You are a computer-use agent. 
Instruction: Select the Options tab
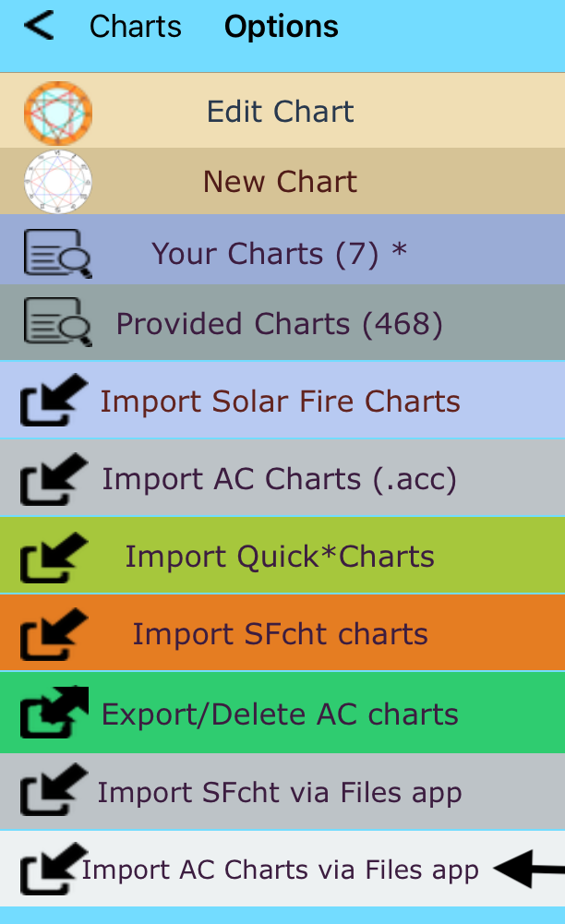tap(281, 27)
